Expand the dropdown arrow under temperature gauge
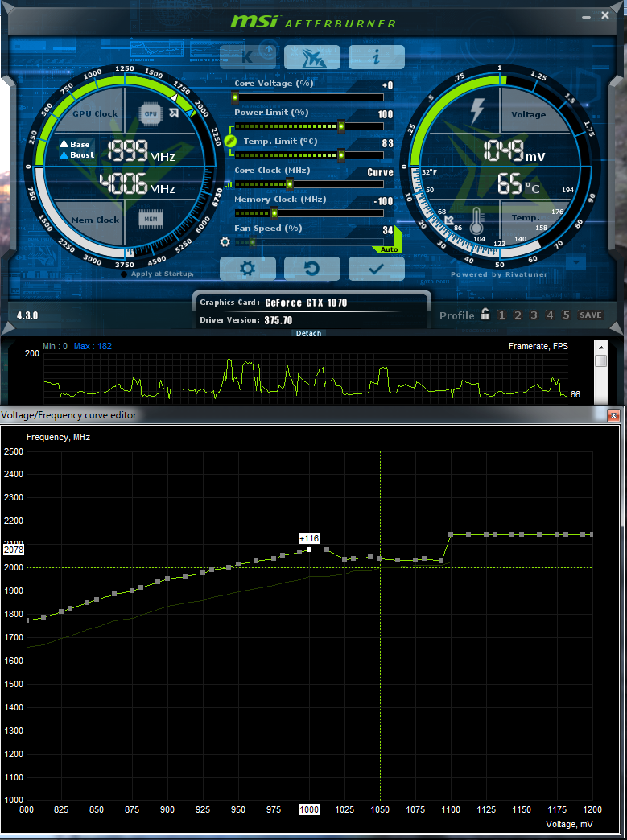This screenshot has height=840, width=627. point(576,262)
